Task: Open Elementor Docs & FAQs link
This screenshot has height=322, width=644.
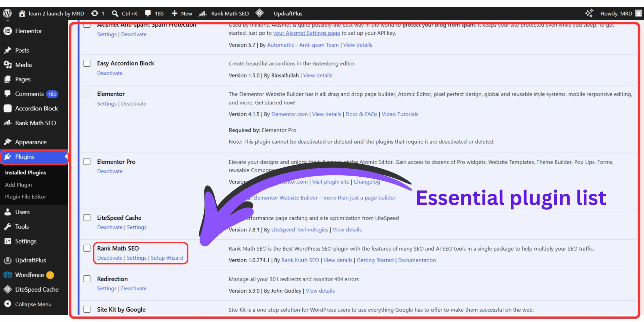Action: 361,114
